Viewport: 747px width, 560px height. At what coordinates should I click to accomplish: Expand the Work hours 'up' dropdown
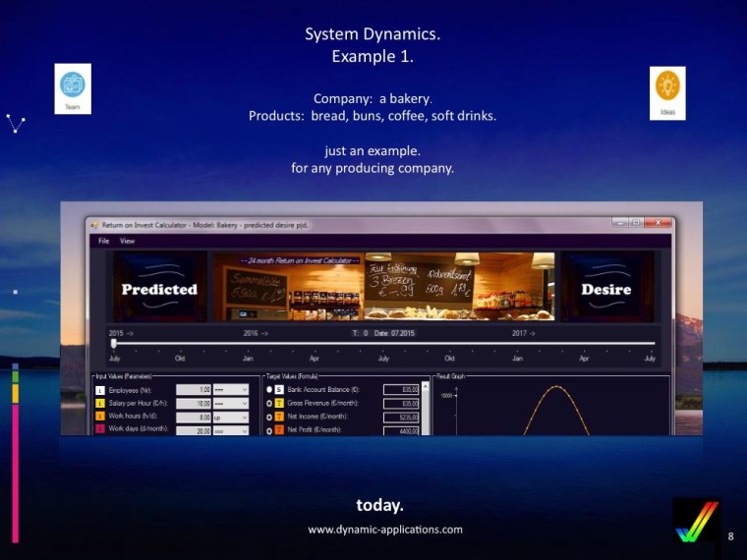point(232,417)
